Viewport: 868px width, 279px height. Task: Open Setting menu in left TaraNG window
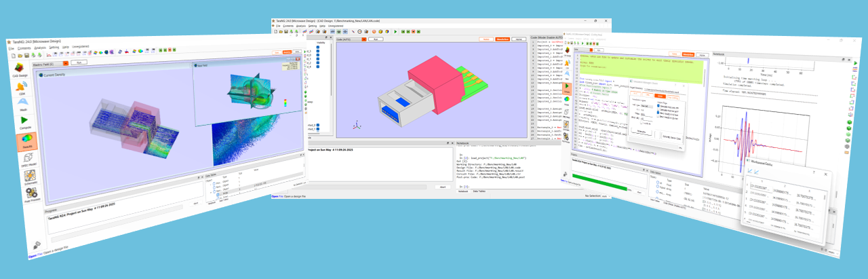point(54,48)
